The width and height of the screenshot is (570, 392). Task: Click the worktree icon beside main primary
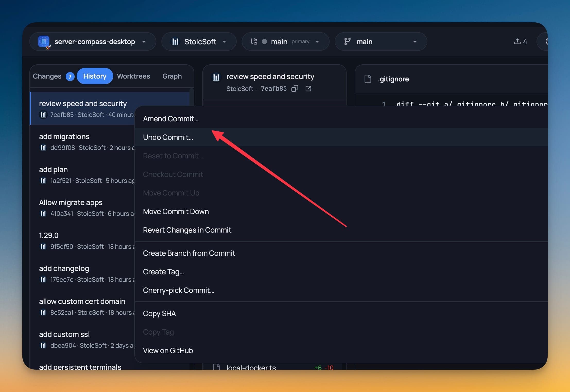click(254, 41)
